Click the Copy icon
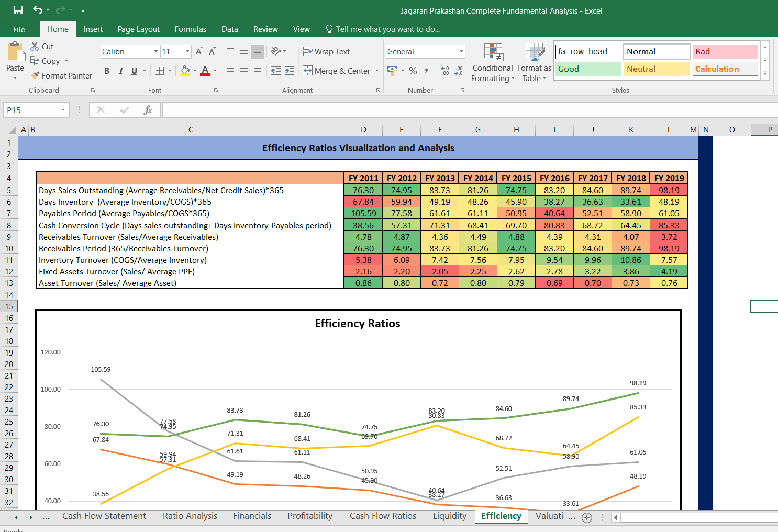The image size is (778, 532). tap(35, 61)
